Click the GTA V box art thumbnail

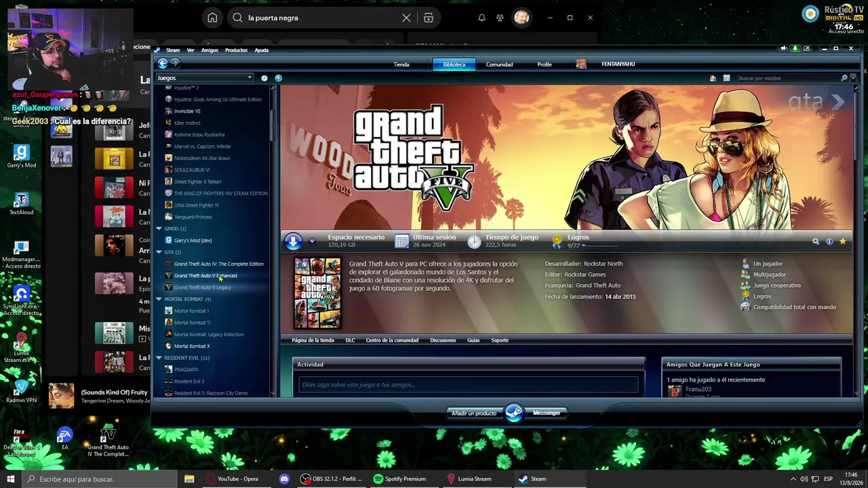(317, 293)
